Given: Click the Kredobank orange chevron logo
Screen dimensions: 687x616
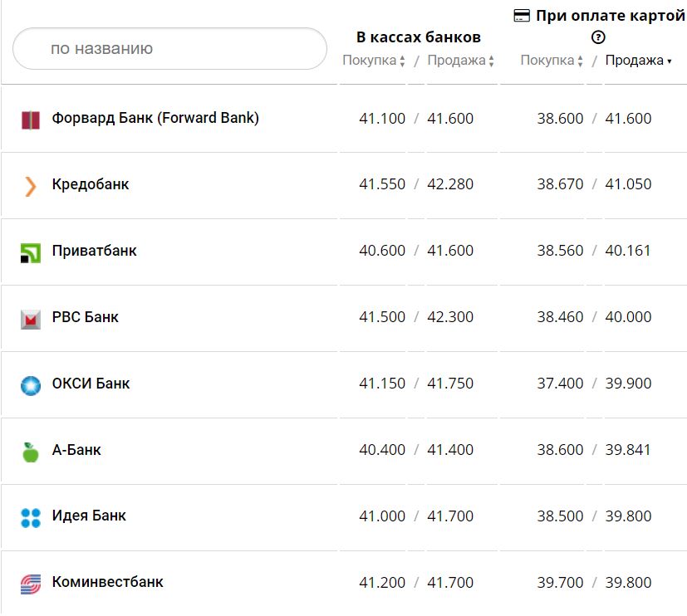Looking at the screenshot, I should pos(31,185).
